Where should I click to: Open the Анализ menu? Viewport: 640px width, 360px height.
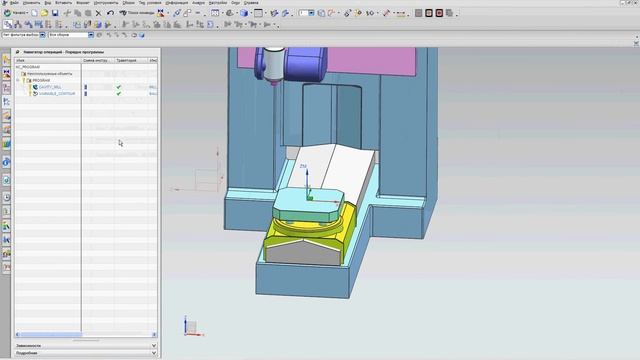(198, 3)
